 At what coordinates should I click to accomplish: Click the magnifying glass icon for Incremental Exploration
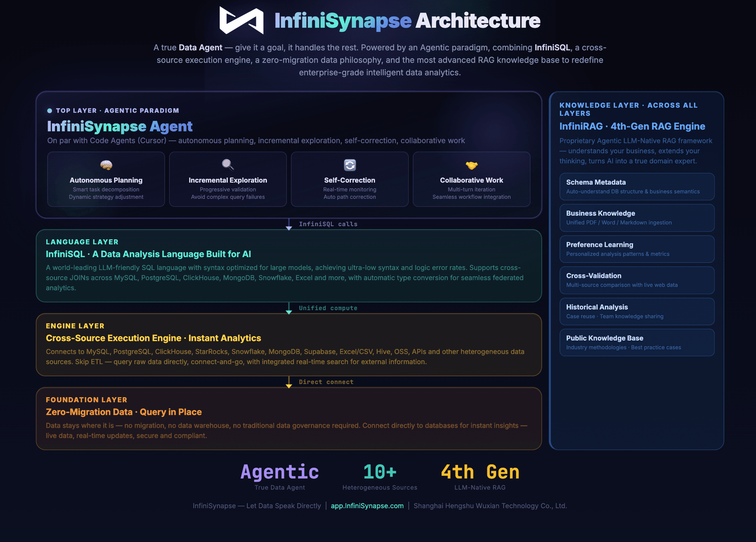[228, 165]
